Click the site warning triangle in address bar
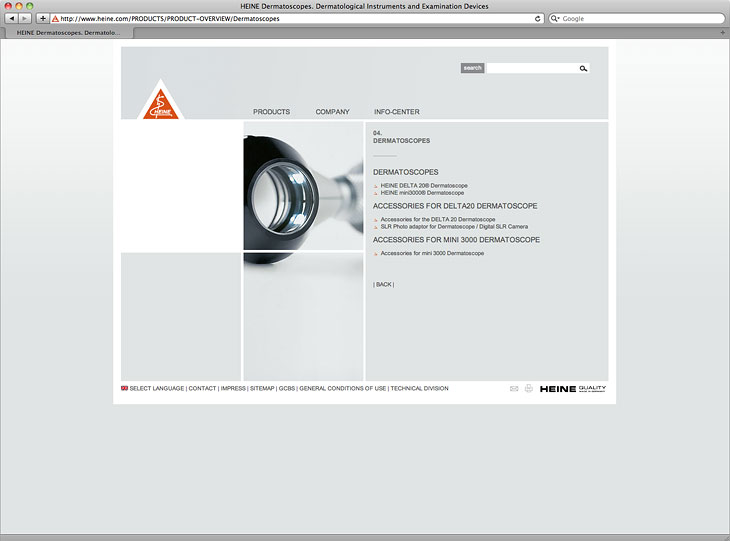The height and width of the screenshot is (541, 730). point(55,19)
